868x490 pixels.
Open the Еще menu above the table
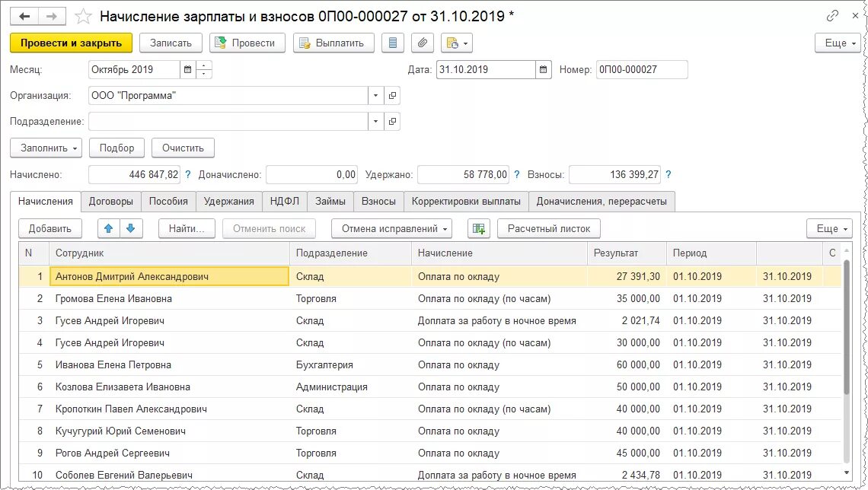[x=829, y=228]
